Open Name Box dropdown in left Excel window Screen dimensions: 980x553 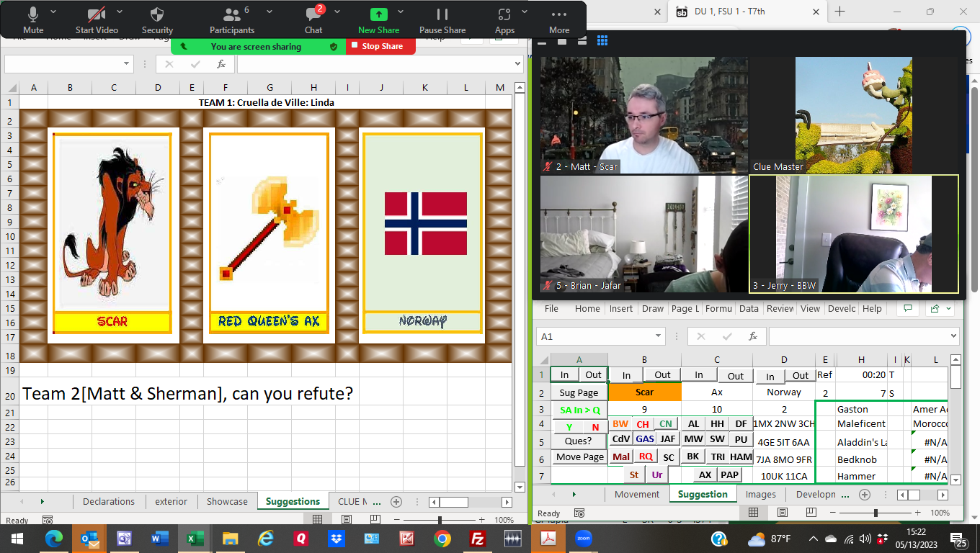click(127, 64)
